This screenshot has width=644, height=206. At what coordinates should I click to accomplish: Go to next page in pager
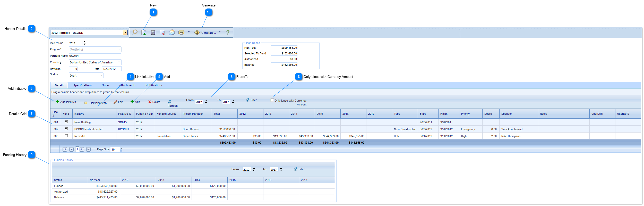(x=82, y=149)
